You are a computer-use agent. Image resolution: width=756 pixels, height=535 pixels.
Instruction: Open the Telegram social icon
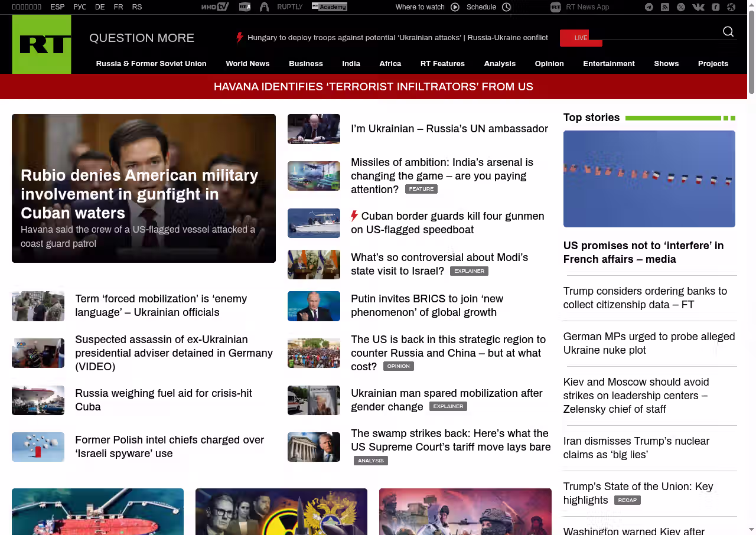click(649, 7)
